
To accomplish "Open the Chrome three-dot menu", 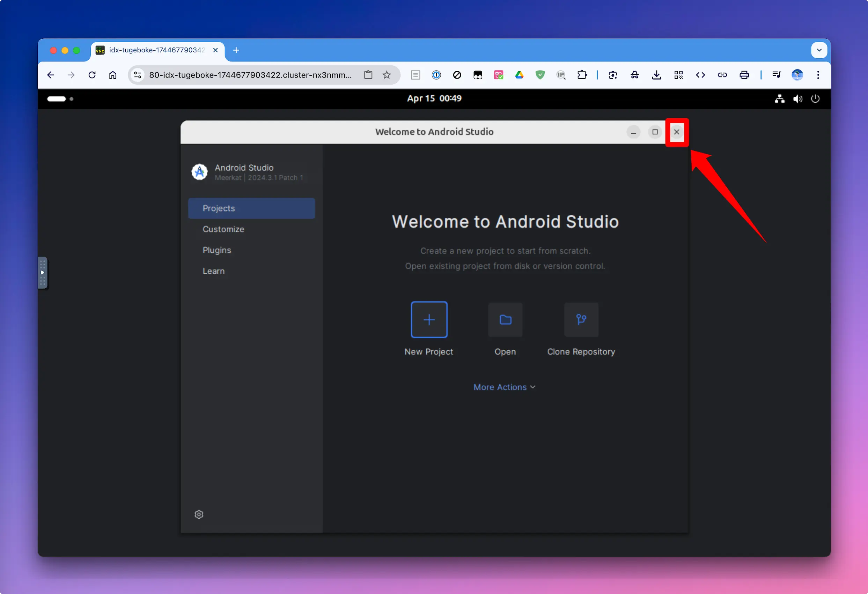I will pos(818,75).
